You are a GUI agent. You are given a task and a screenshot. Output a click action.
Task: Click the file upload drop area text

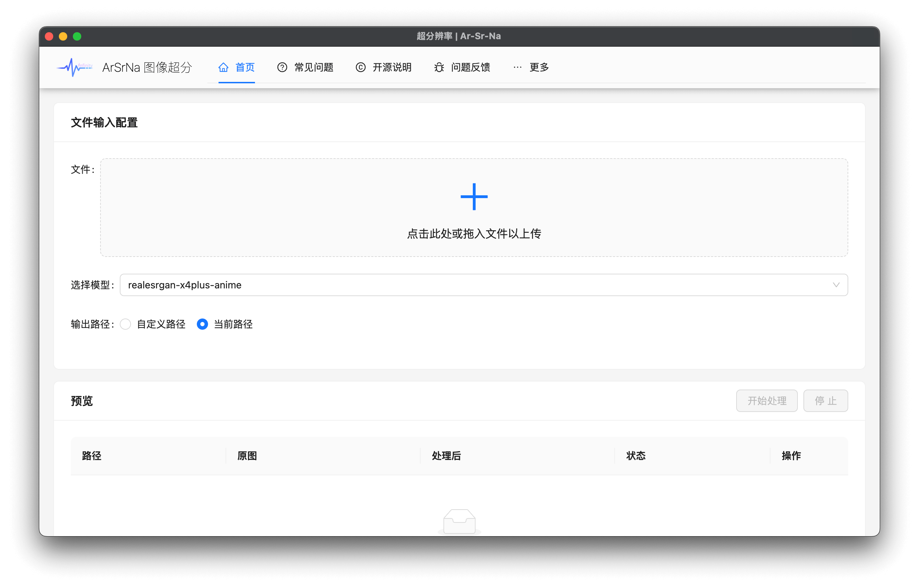point(474,234)
